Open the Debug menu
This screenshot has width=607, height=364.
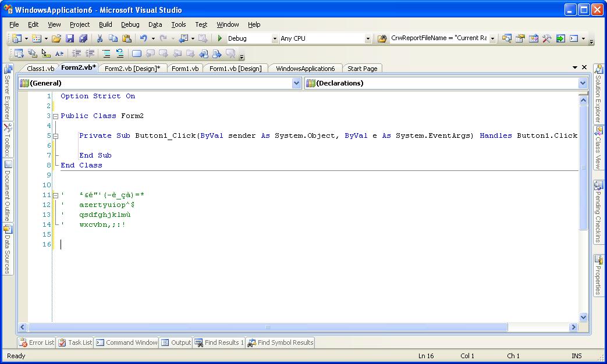tap(130, 24)
